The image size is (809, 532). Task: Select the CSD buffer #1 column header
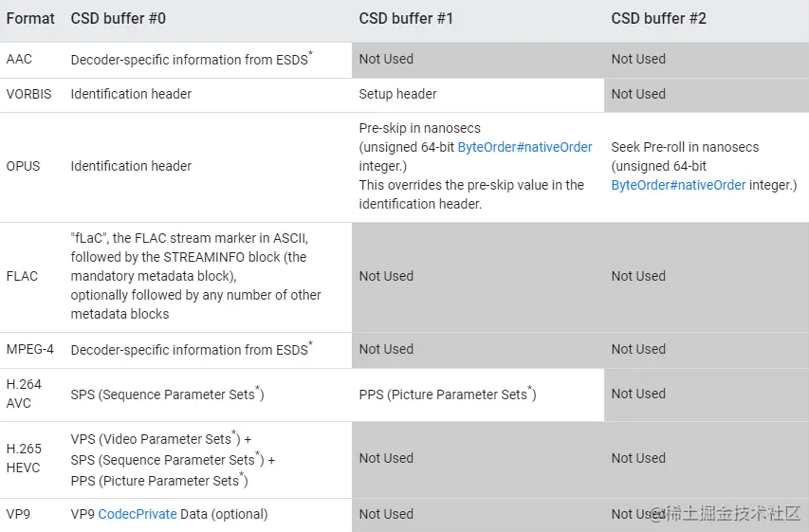406,19
